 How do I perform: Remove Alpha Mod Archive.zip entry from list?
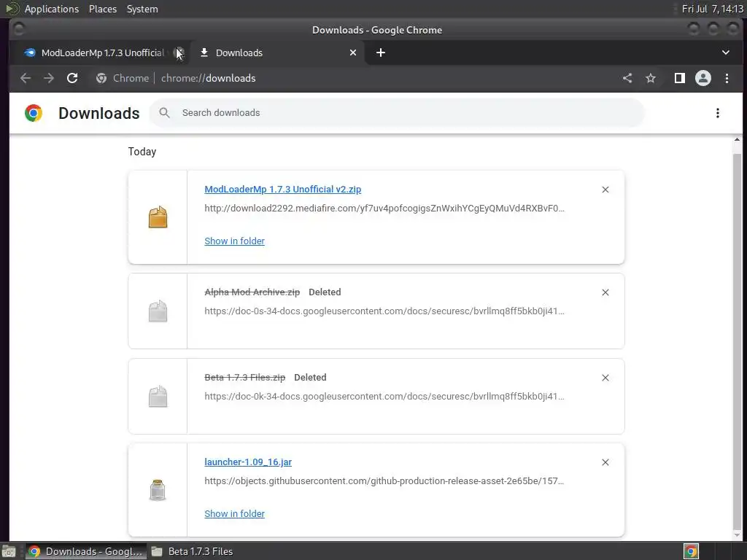(605, 292)
